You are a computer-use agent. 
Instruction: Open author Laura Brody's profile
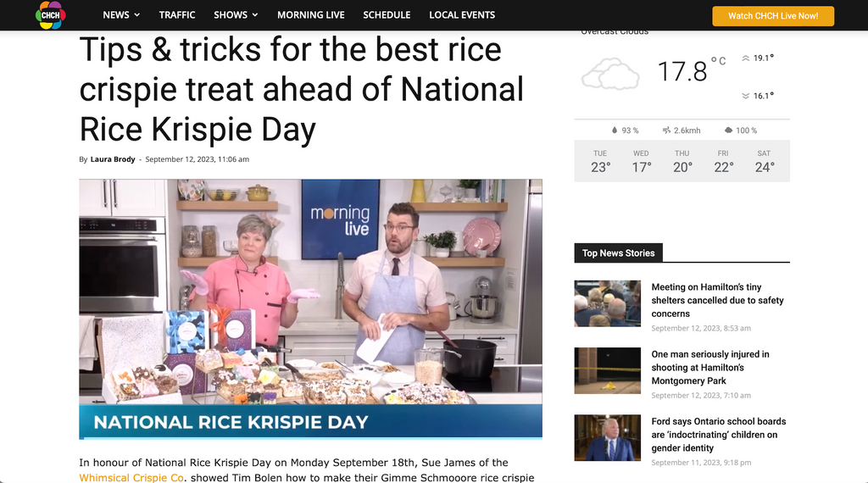113,159
